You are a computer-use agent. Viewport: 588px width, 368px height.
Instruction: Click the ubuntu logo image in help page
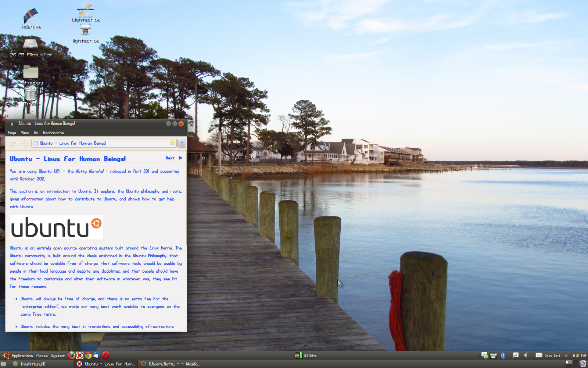(56, 227)
